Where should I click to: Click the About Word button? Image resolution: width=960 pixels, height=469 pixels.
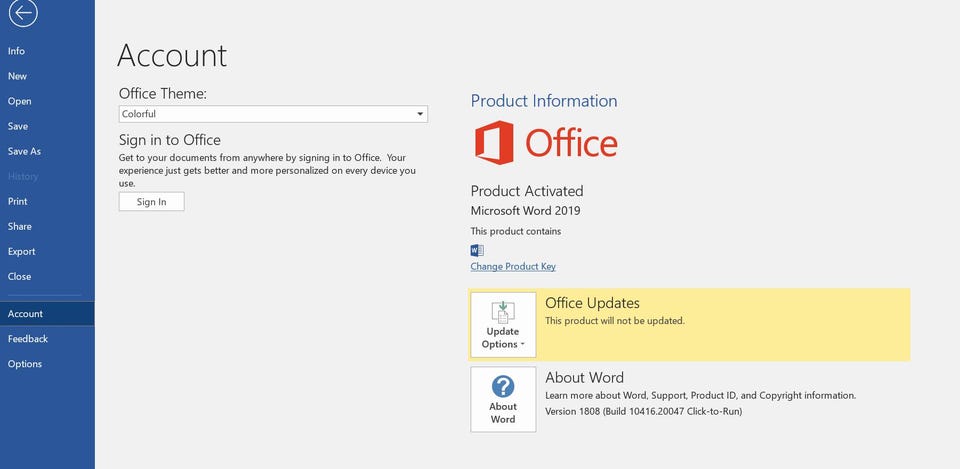click(503, 400)
